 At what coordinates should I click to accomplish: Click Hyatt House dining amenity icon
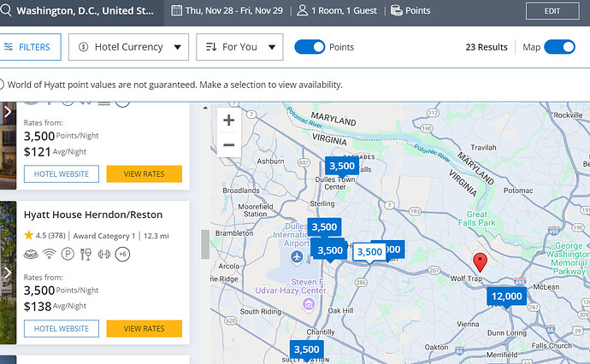(86, 254)
